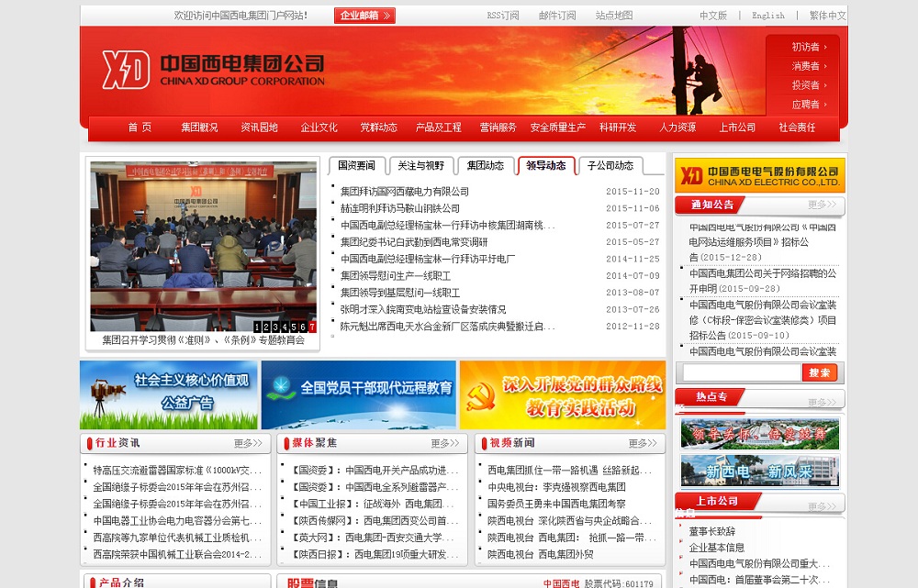Switch to 中文版 language
Viewport: 918px width, 588px height.
click(713, 16)
